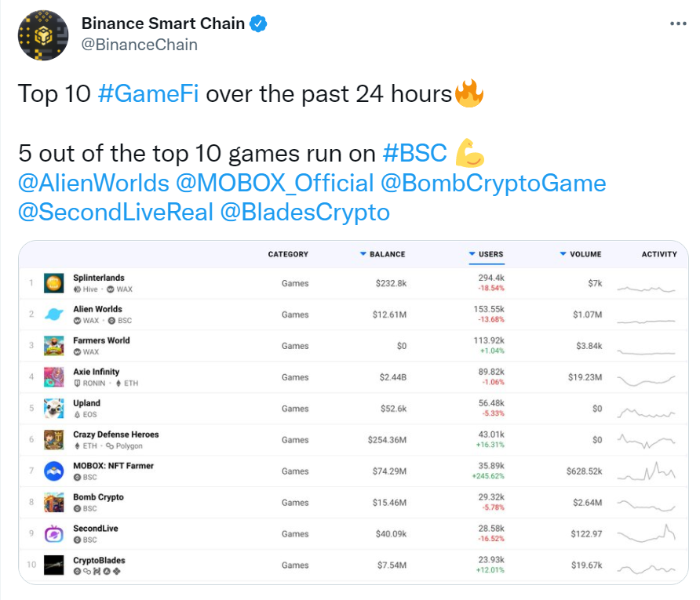Click the CryptoBlades thumbnail image

pyautogui.click(x=53, y=565)
